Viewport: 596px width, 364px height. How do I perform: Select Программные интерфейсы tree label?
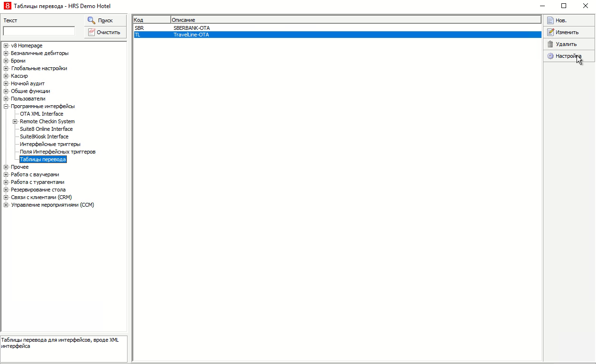point(43,106)
